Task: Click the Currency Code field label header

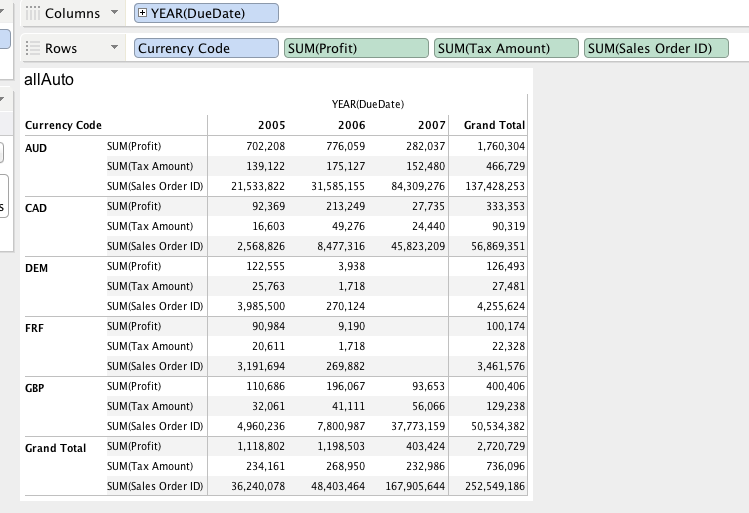Action: tap(63, 125)
